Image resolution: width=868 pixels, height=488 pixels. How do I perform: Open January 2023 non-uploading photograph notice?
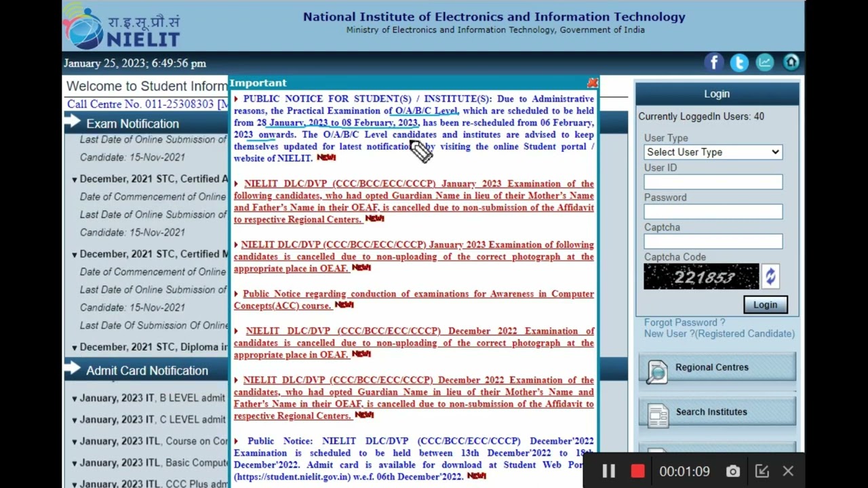pyautogui.click(x=414, y=257)
